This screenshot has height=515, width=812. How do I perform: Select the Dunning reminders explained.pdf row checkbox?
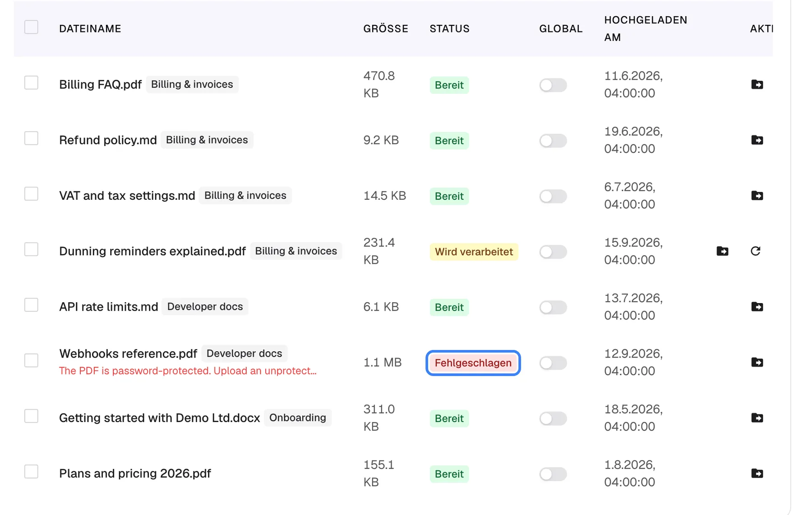point(31,249)
